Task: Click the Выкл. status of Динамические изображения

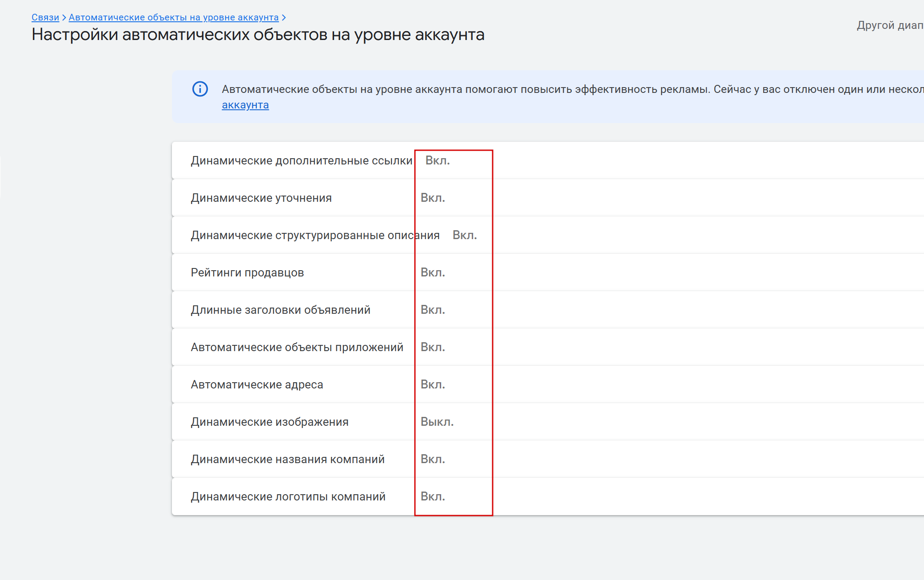Action: [437, 422]
